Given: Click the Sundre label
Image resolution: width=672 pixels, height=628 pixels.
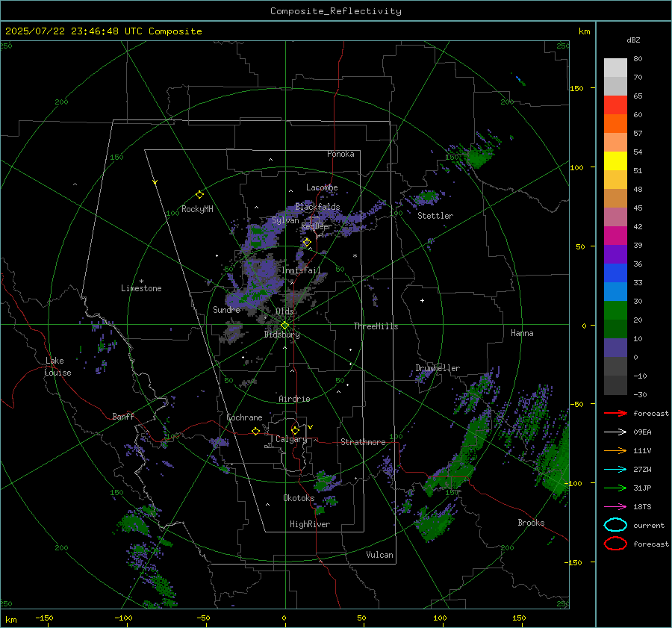Looking at the screenshot, I should (227, 309).
